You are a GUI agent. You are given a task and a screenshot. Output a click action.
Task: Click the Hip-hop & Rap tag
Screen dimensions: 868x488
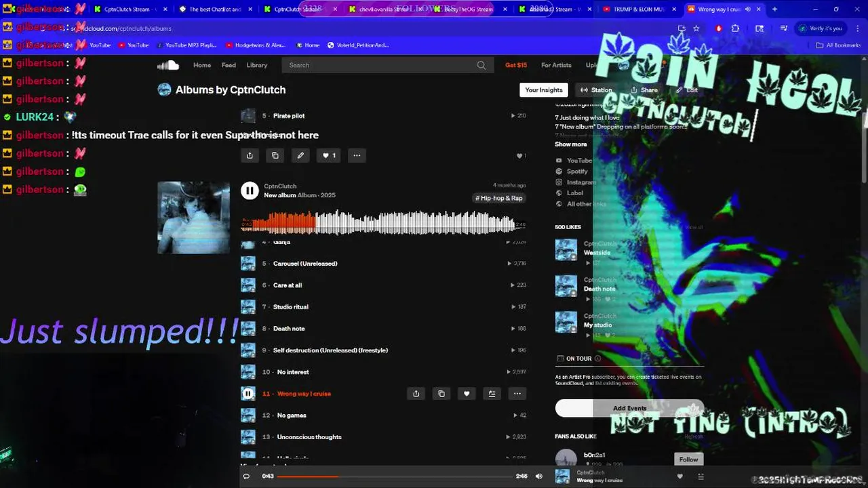(x=499, y=198)
